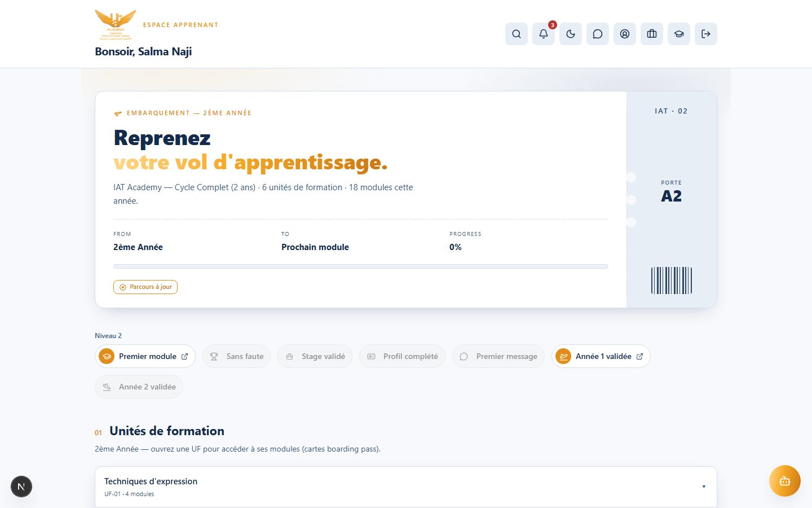Expand the Techniques d'expression unit
The width and height of the screenshot is (812, 508).
(406, 487)
